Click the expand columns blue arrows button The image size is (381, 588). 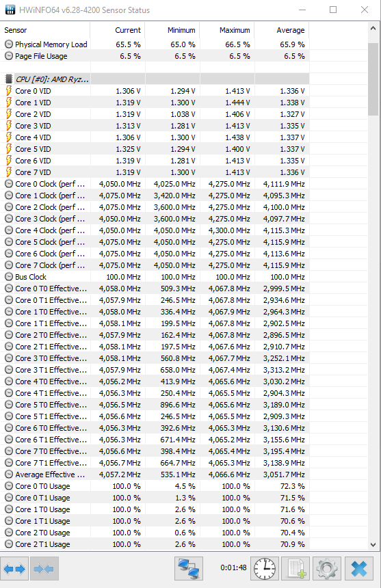click(14, 570)
